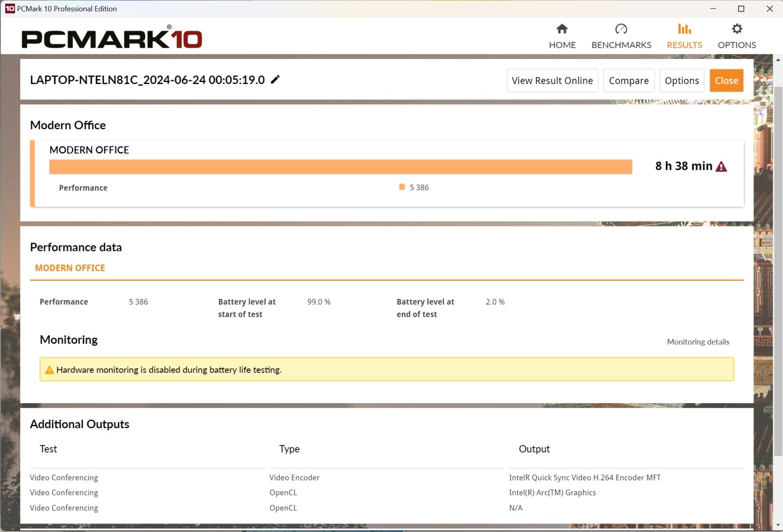
Task: Click the yellow warning icon in monitoring notice
Action: [x=50, y=370]
